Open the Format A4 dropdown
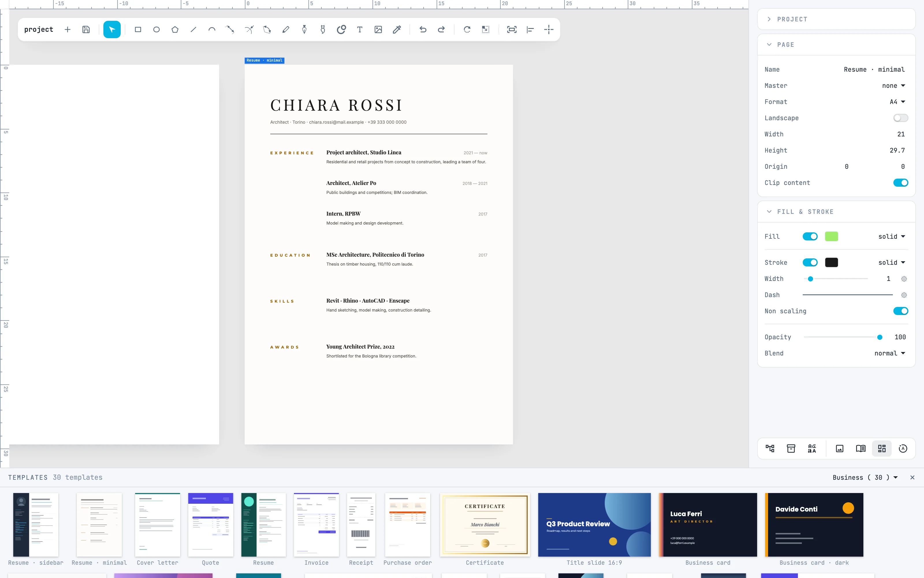 coord(897,102)
